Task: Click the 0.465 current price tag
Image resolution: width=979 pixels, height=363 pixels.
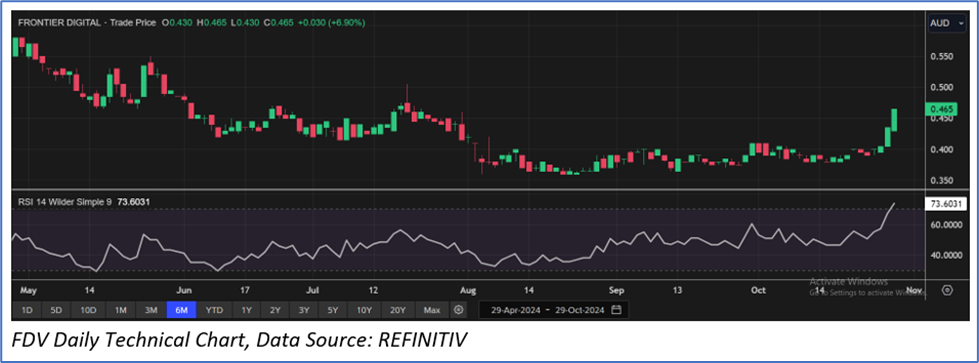Action: pyautogui.click(x=942, y=109)
